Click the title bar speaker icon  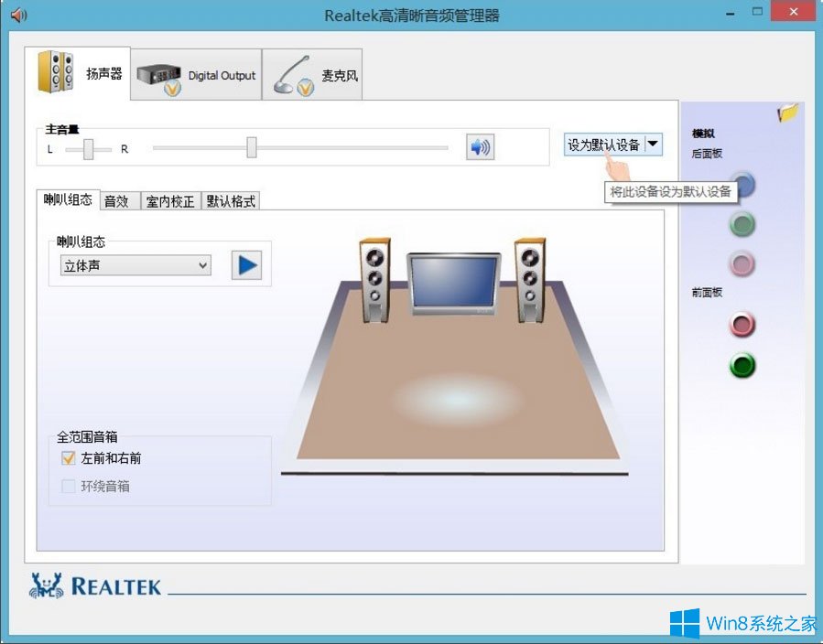(x=19, y=15)
